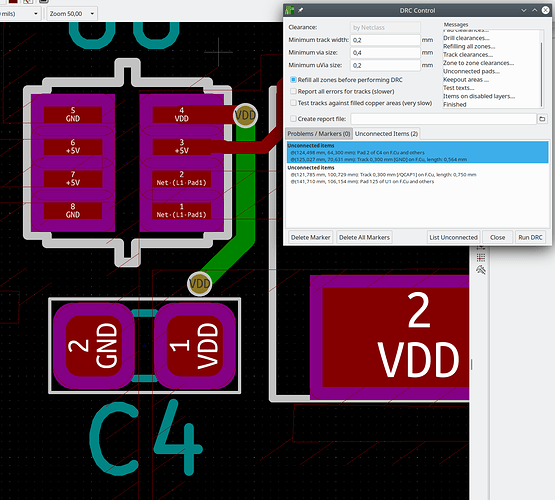Maximize the DRC Control dialog with up chevron

(x=535, y=11)
